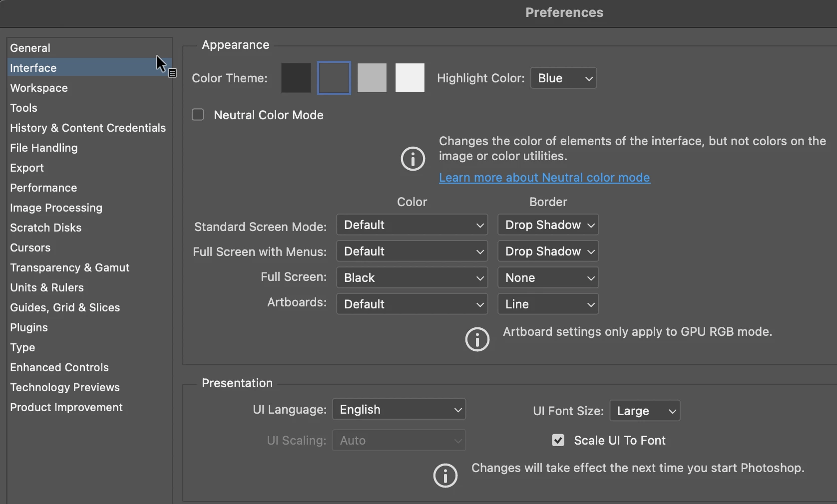Image resolution: width=837 pixels, height=504 pixels.
Task: Open the Plugins preferences category
Action: click(89, 327)
